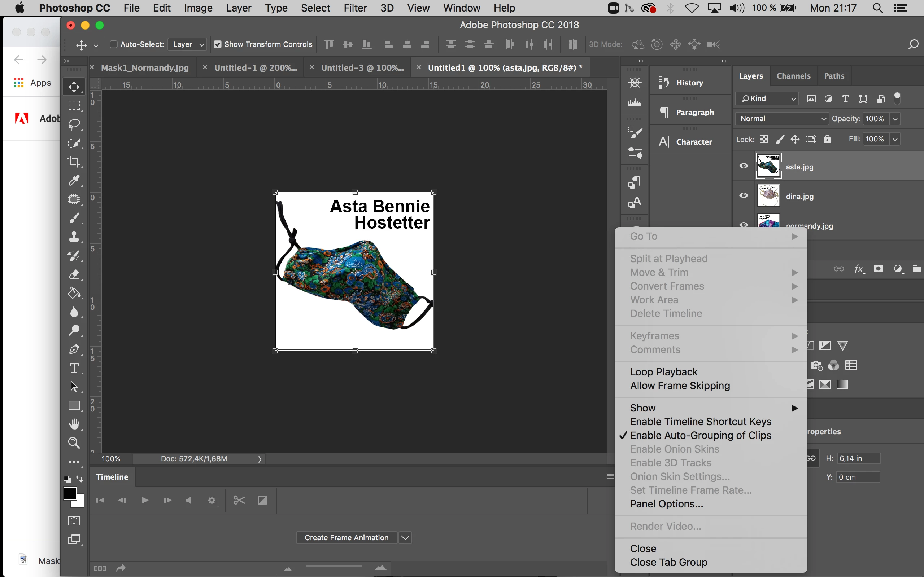Click the Create Frame Animation button
Image resolution: width=924 pixels, height=577 pixels.
pos(346,538)
